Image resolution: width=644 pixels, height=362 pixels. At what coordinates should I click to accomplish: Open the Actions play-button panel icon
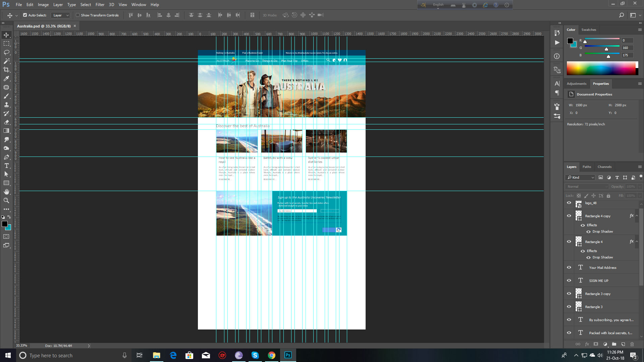click(x=557, y=43)
